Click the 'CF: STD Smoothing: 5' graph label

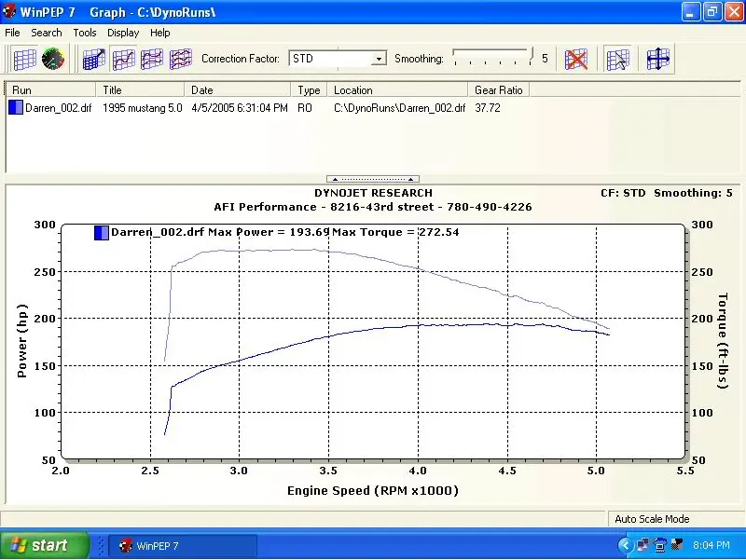pos(666,193)
